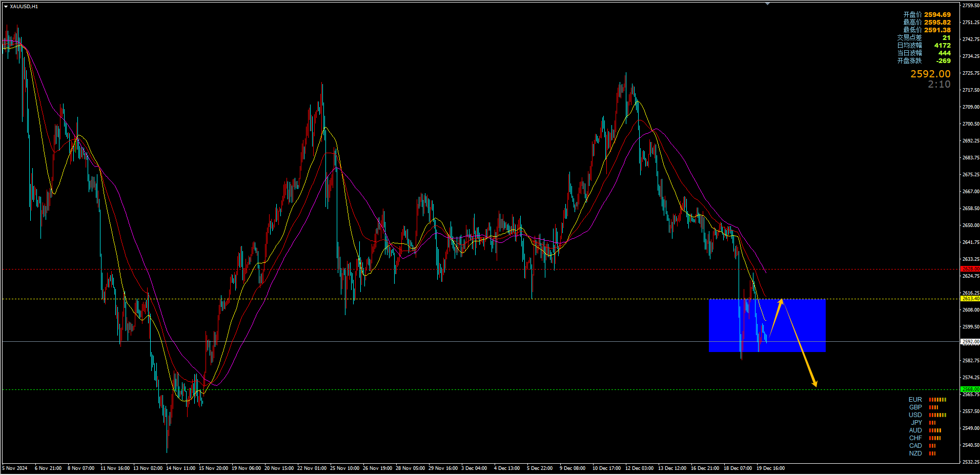Screen dimensions: 980x475
Task: Select the green 2568.00 price level tag
Action: [970, 389]
